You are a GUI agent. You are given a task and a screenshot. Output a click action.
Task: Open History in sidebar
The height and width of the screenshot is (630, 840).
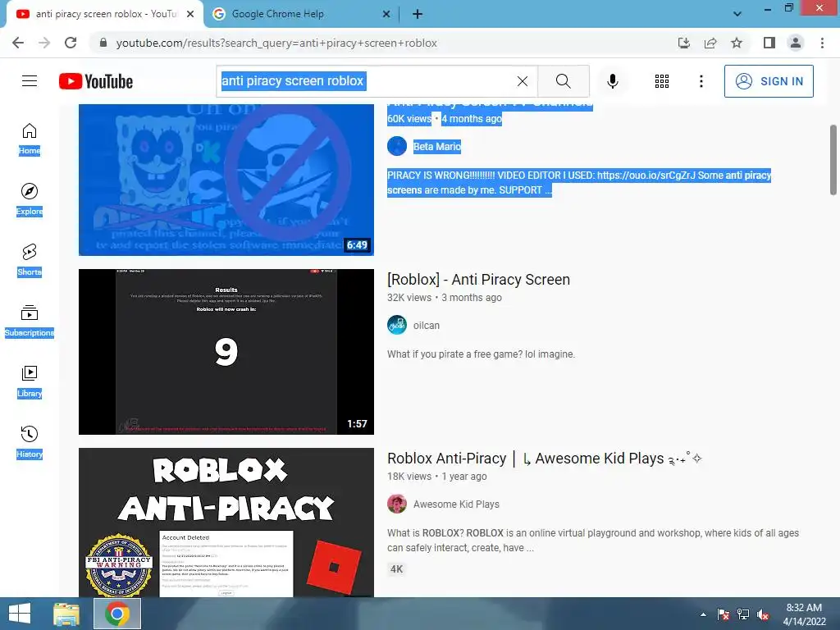(30, 442)
